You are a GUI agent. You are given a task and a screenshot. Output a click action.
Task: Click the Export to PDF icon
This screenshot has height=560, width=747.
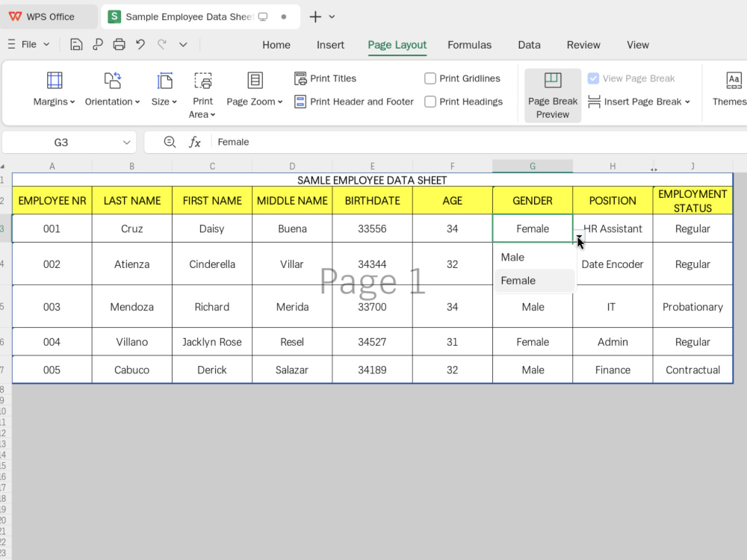98,45
